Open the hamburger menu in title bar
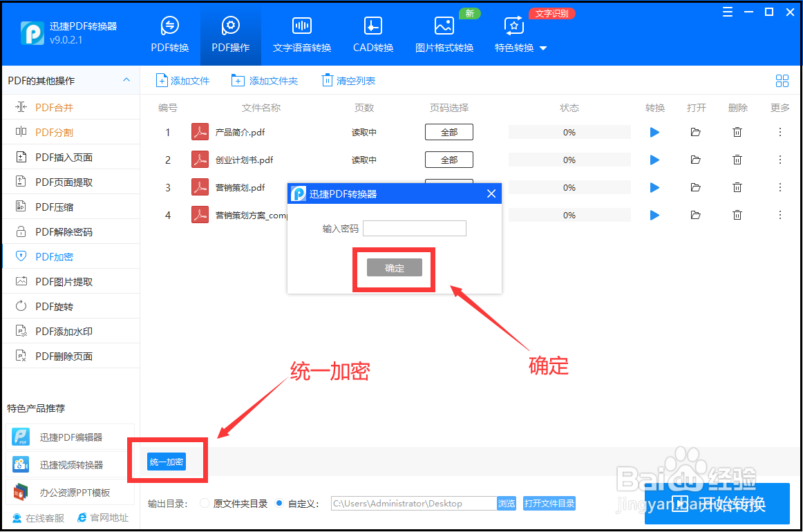 click(x=727, y=12)
